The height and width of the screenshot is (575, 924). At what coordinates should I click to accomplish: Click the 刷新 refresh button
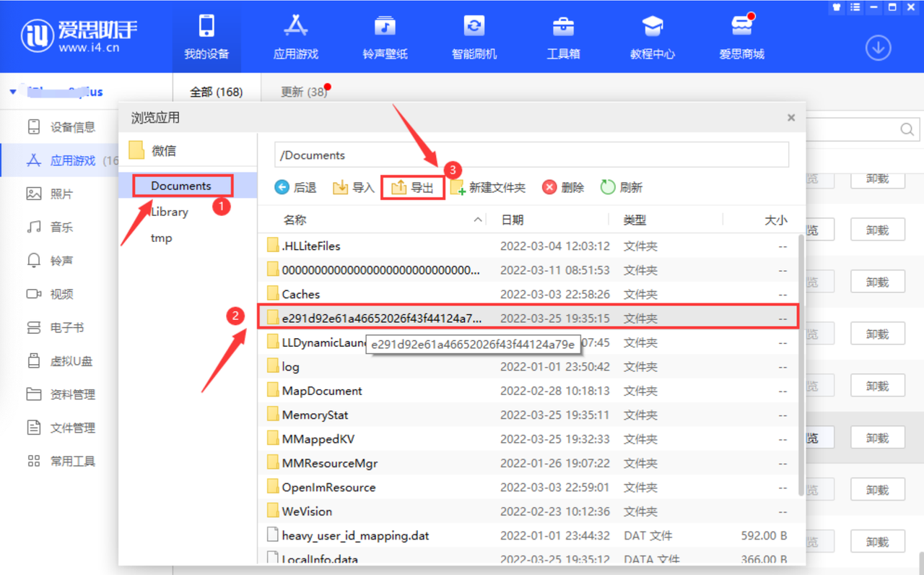[x=622, y=188]
